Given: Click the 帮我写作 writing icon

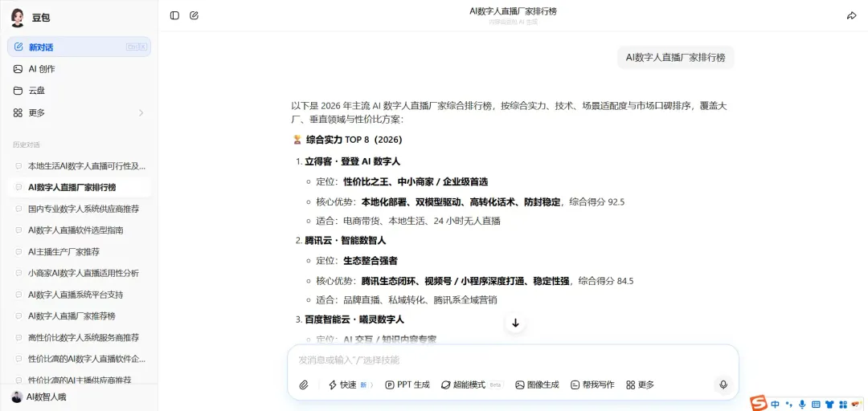Looking at the screenshot, I should pos(575,385).
